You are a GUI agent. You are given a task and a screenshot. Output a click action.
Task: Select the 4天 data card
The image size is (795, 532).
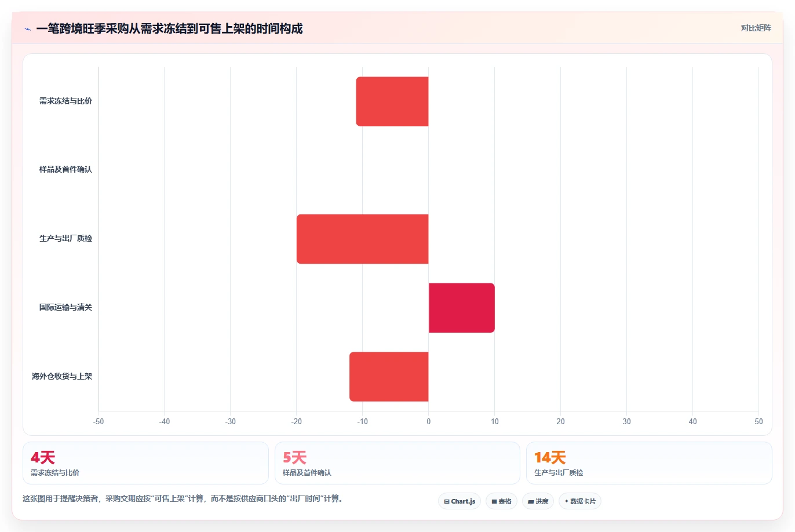pos(145,463)
